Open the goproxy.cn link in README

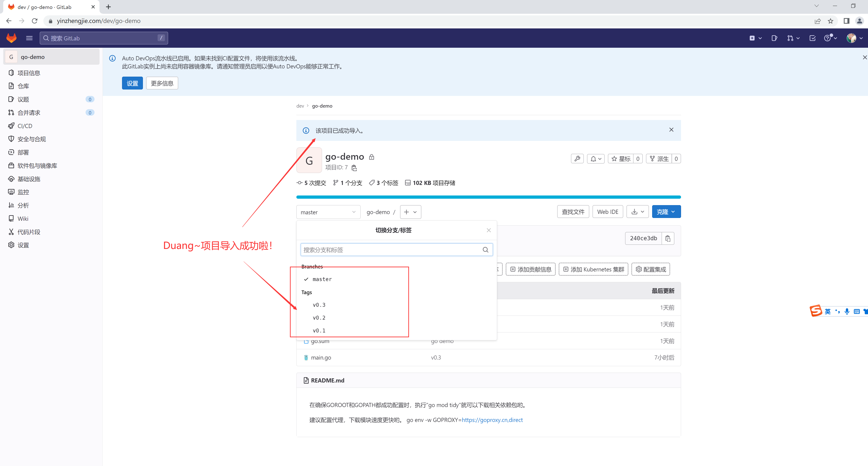pyautogui.click(x=492, y=420)
